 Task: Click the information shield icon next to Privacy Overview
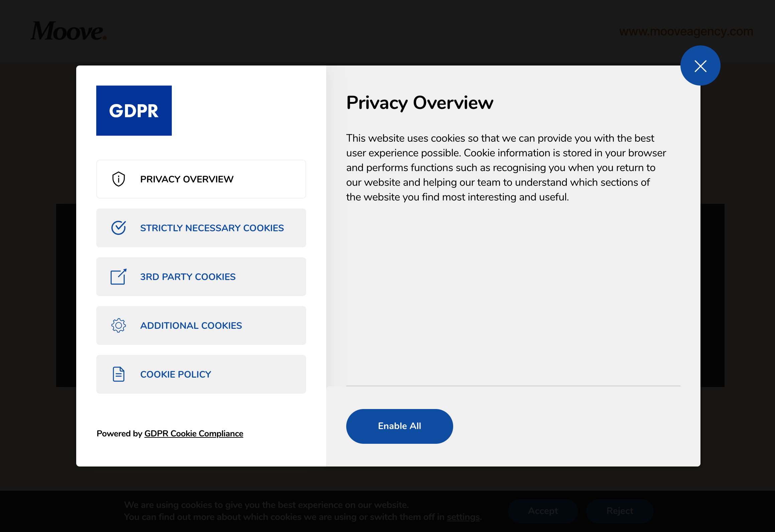[x=118, y=178]
